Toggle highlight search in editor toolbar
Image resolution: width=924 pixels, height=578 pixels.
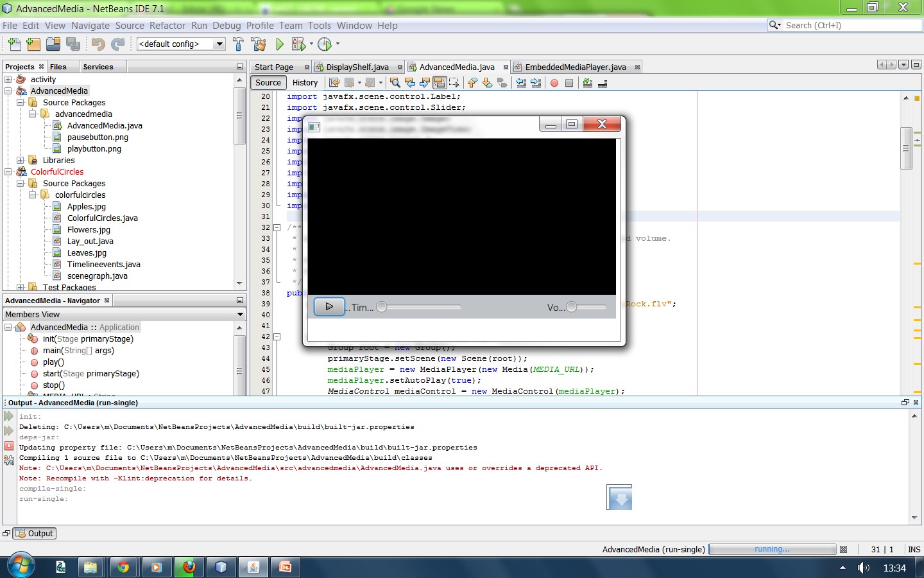click(440, 83)
